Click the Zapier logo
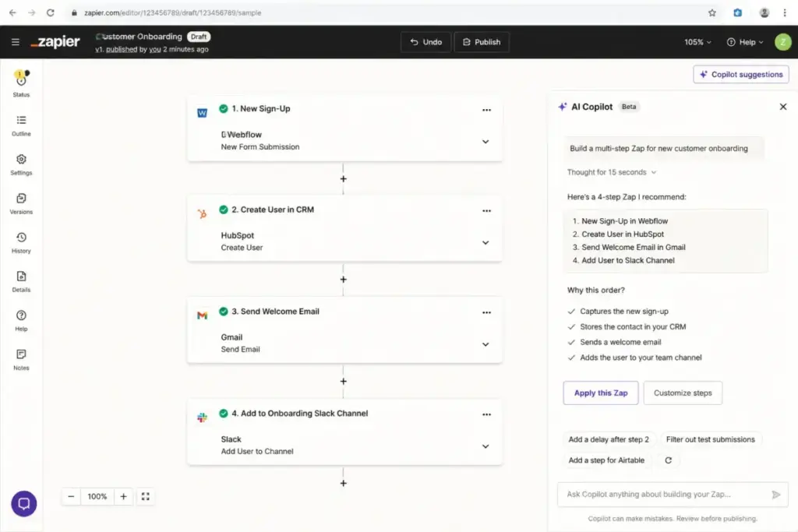This screenshot has width=798, height=532. click(x=55, y=42)
